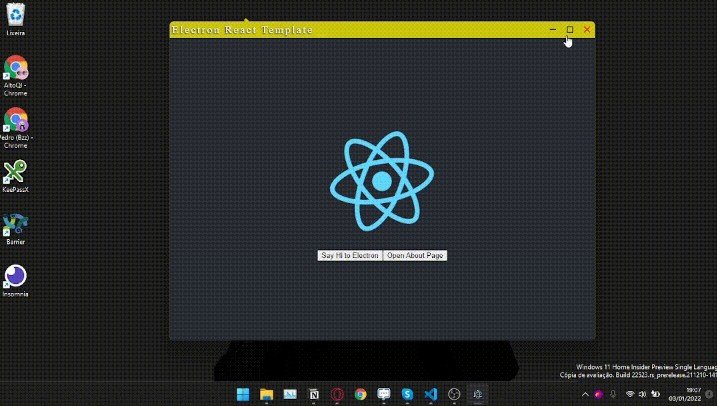
Task: Open Visual Studio Code from the taskbar
Action: (x=431, y=394)
